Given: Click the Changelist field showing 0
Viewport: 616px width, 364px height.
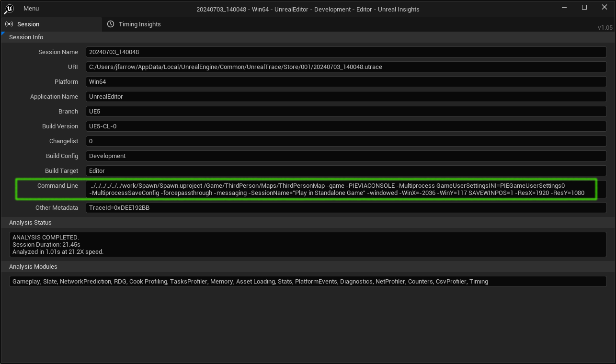Looking at the screenshot, I should tap(346, 141).
